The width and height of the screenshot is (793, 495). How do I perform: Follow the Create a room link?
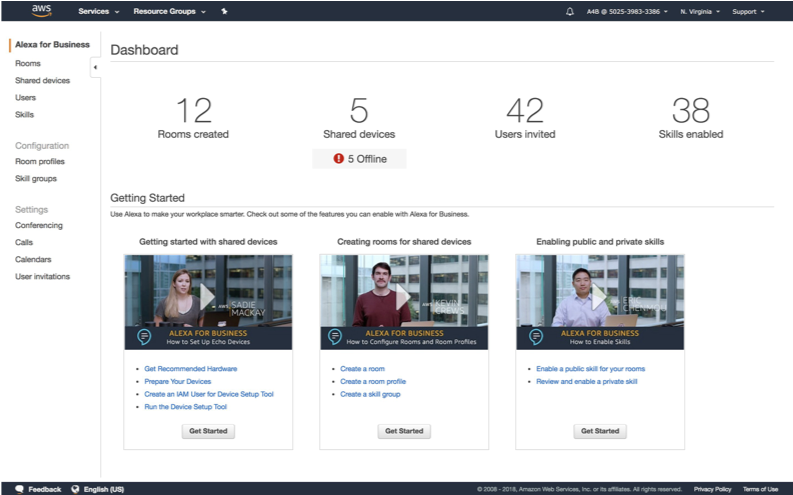point(362,369)
